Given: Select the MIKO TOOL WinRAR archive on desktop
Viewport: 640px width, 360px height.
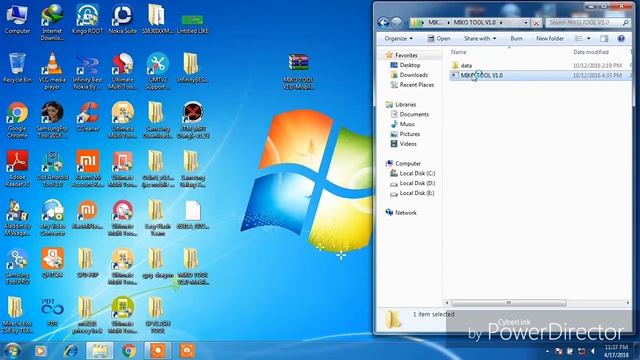Looking at the screenshot, I should pos(298,72).
